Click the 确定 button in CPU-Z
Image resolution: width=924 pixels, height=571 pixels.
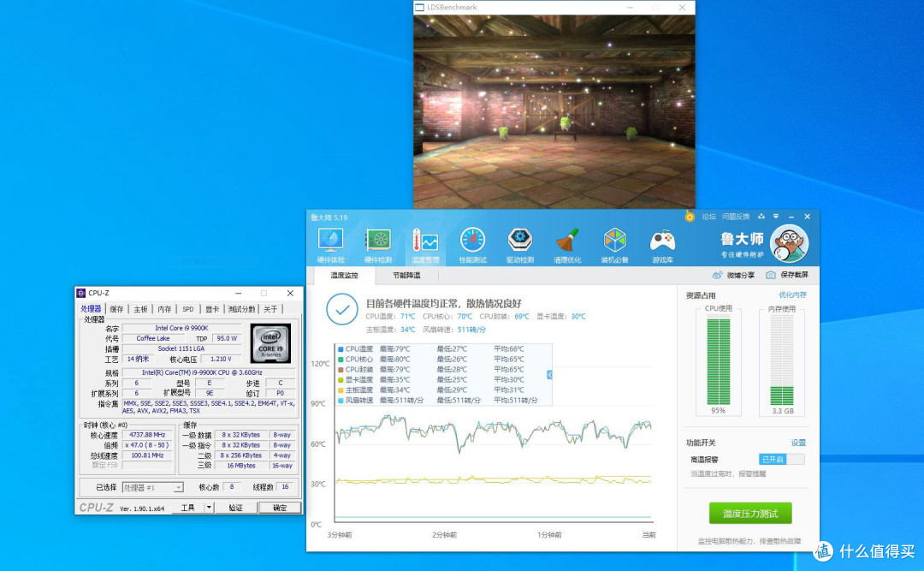tap(280, 508)
